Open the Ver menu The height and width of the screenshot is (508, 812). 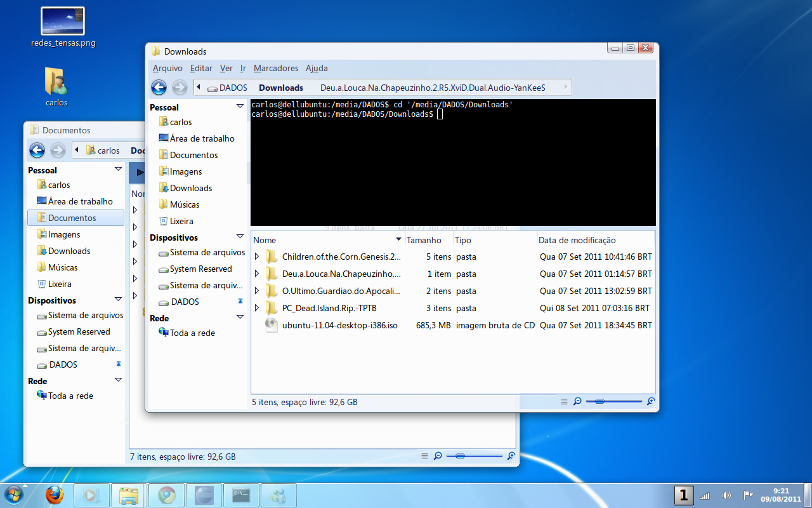tap(226, 68)
